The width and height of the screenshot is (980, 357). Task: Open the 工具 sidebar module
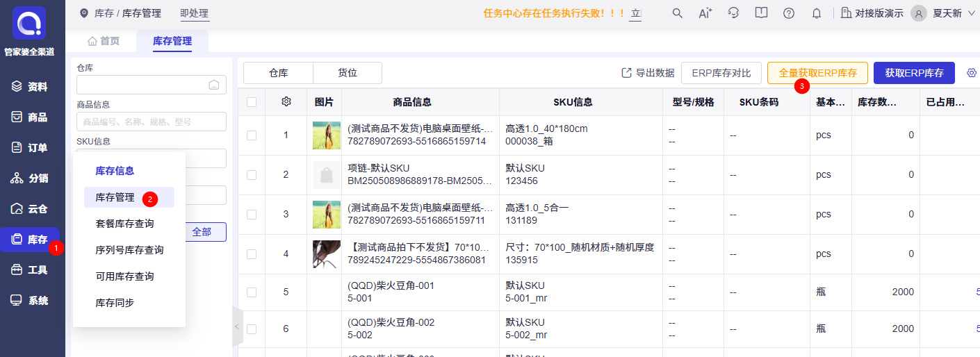(x=30, y=270)
